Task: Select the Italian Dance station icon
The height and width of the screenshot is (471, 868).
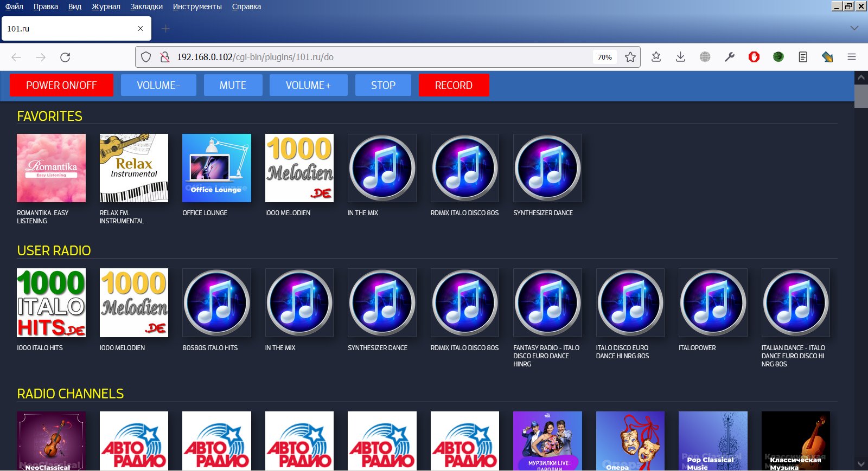Action: pos(796,302)
